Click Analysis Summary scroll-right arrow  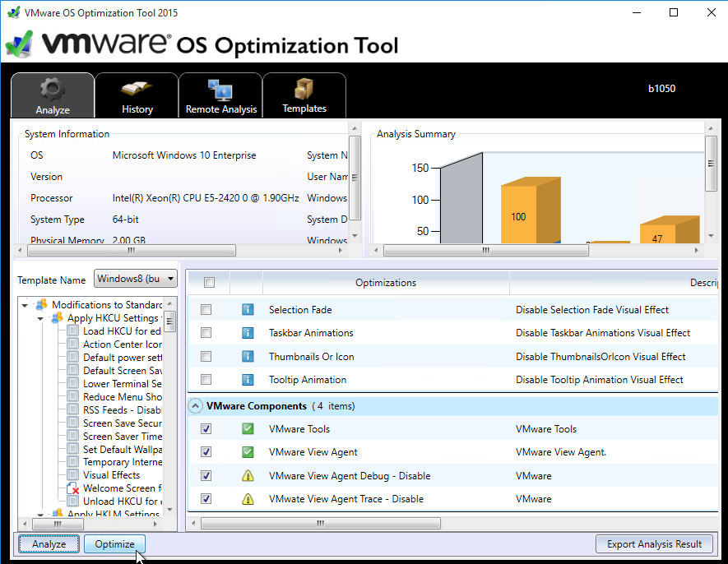click(x=696, y=250)
